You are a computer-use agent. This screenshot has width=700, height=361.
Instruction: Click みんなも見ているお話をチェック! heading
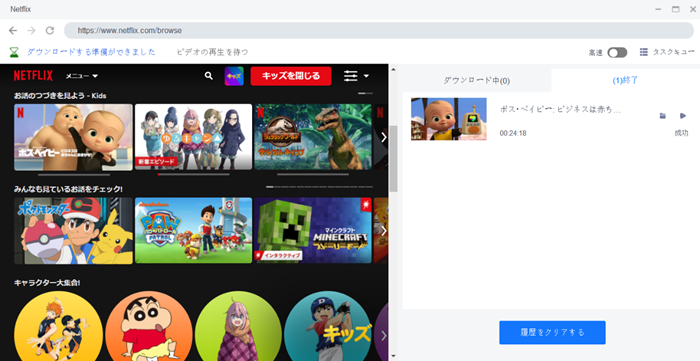point(68,189)
